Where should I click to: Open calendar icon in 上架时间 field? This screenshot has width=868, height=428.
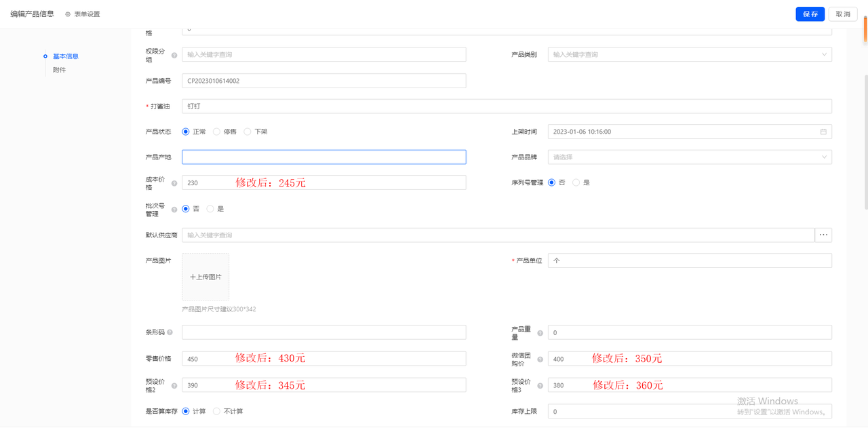point(823,132)
